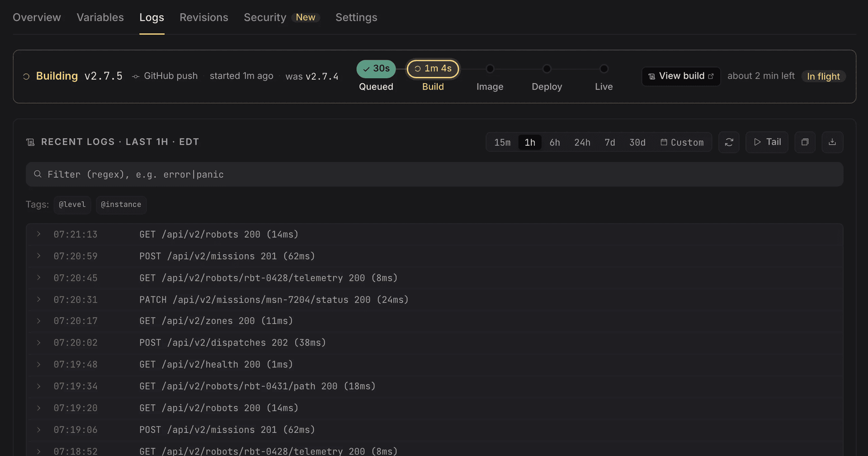Click the GitHub push commit icon

click(x=136, y=76)
